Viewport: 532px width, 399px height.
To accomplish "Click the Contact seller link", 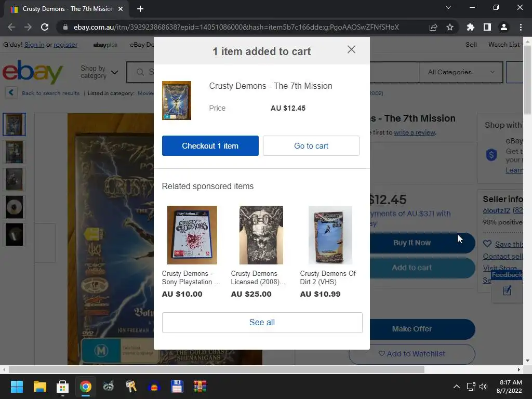I will point(503,256).
